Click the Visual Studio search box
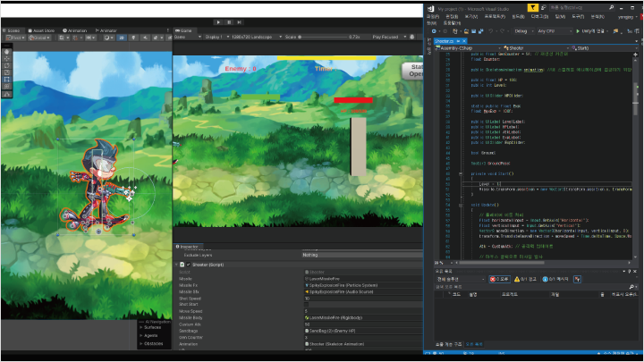Viewport: 644px width, 362px height. click(x=582, y=8)
